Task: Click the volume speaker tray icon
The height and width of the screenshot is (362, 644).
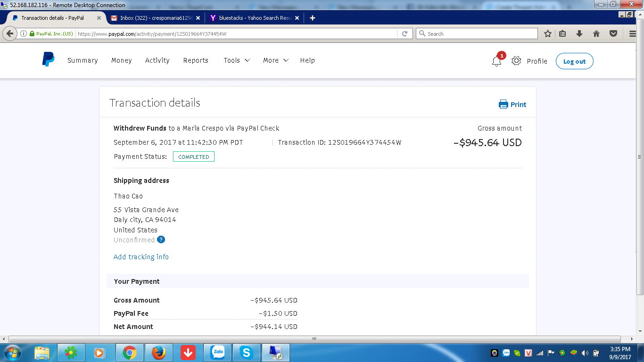Action: click(585, 353)
